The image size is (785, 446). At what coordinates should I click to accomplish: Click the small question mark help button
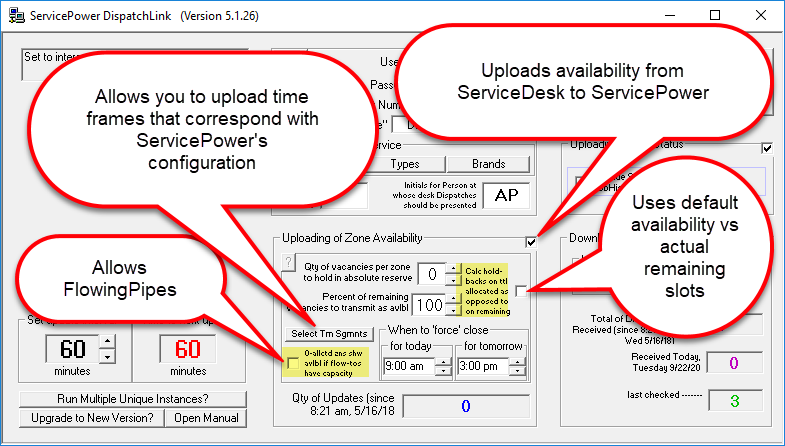pyautogui.click(x=288, y=261)
